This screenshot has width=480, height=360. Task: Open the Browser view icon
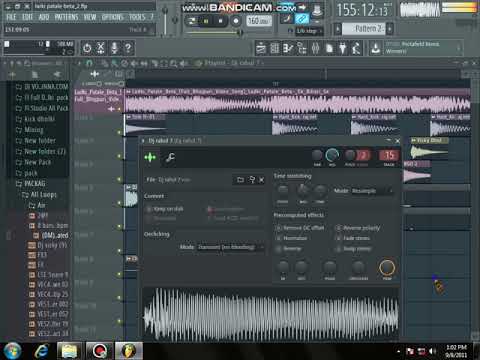pyautogui.click(x=302, y=49)
